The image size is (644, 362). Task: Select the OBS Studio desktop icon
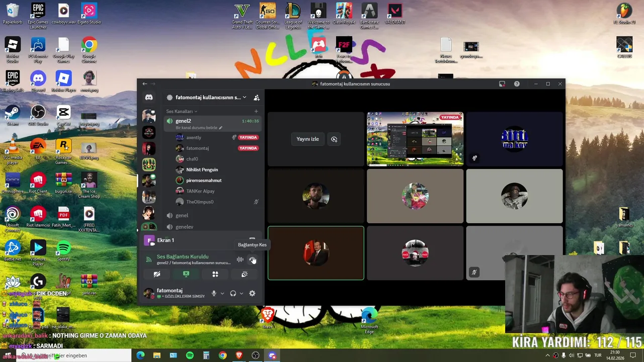tap(38, 115)
